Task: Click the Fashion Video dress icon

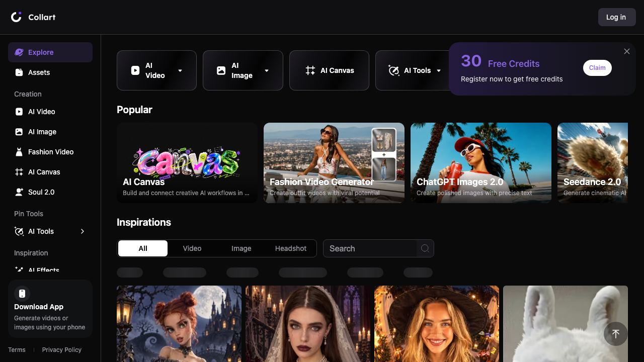Action: 19,152
